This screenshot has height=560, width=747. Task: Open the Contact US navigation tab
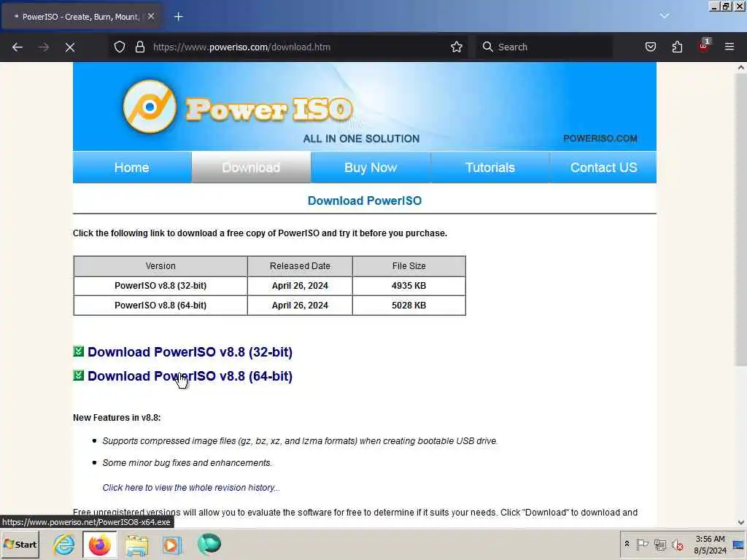[x=603, y=167]
